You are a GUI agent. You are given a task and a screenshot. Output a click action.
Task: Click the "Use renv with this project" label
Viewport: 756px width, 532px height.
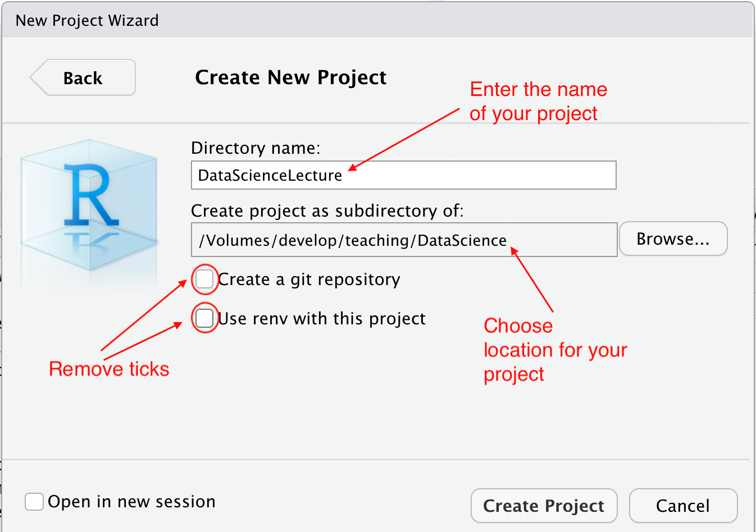tap(321, 319)
